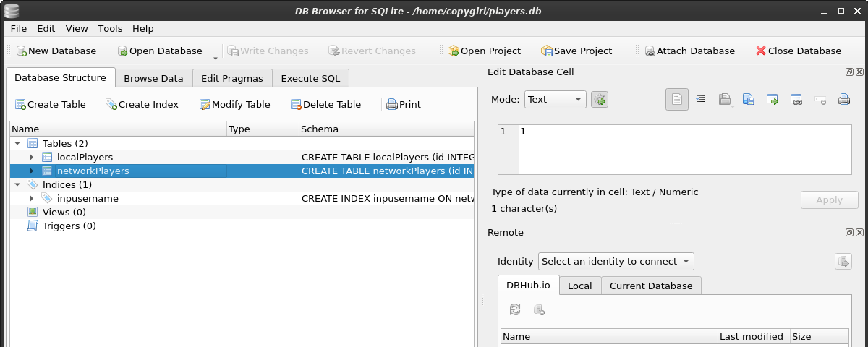The height and width of the screenshot is (347, 868).
Task: Toggle the auto-switch mode button beside Mode dropdown
Action: tap(600, 100)
